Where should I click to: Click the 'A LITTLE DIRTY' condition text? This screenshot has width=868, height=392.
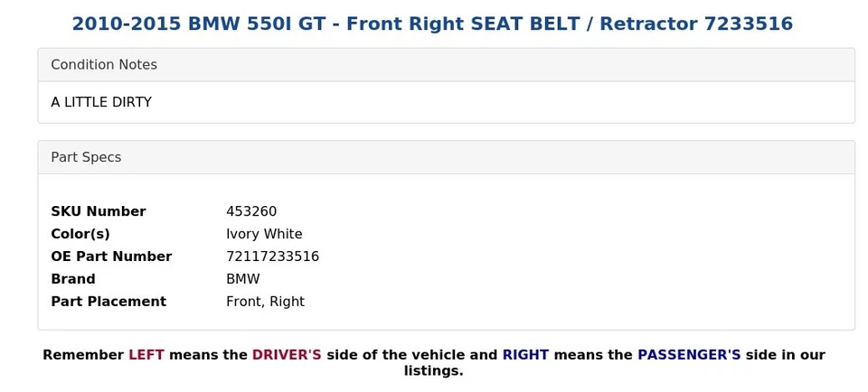pos(101,102)
